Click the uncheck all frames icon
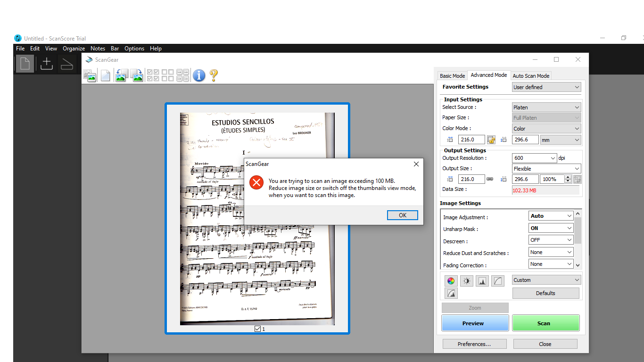The height and width of the screenshot is (362, 644). [168, 75]
